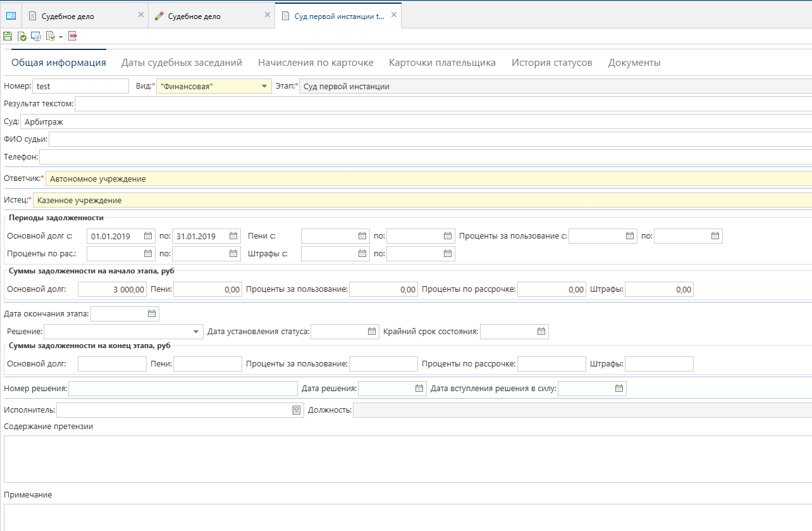Click start-of-stage Проценты за пользование amount
This screenshot has width=812, height=531.
click(384, 289)
